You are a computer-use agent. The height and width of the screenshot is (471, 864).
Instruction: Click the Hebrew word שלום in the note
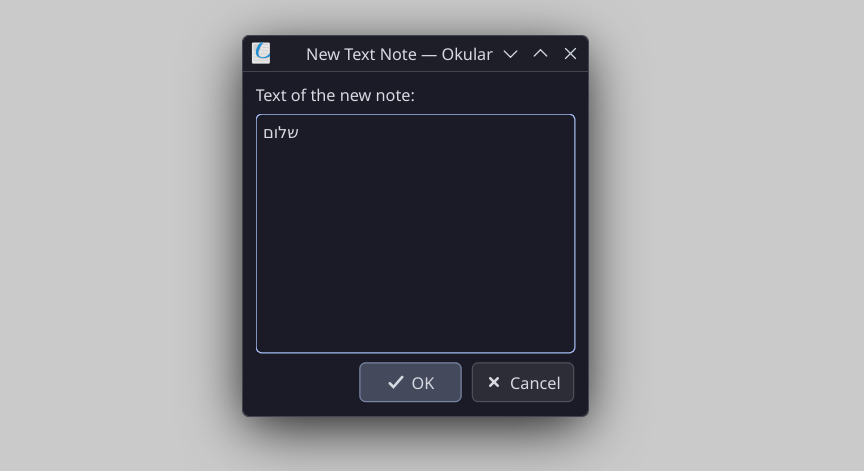(x=281, y=132)
